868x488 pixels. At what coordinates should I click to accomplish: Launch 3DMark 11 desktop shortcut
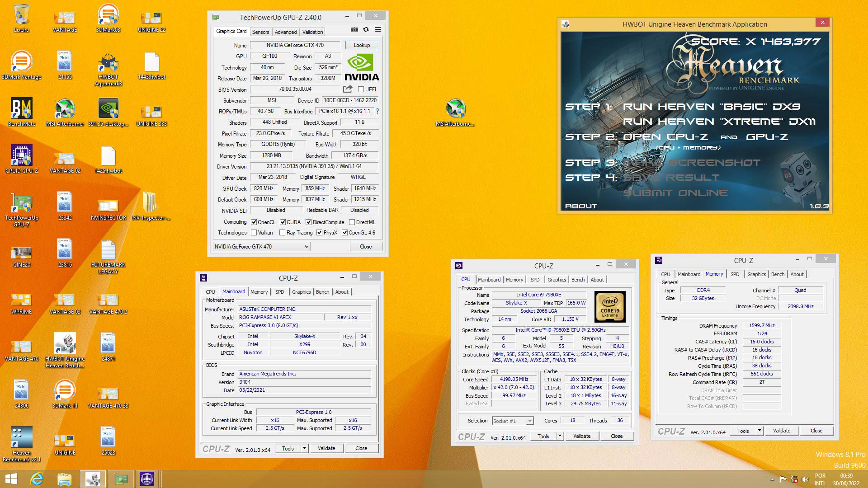pos(65,394)
